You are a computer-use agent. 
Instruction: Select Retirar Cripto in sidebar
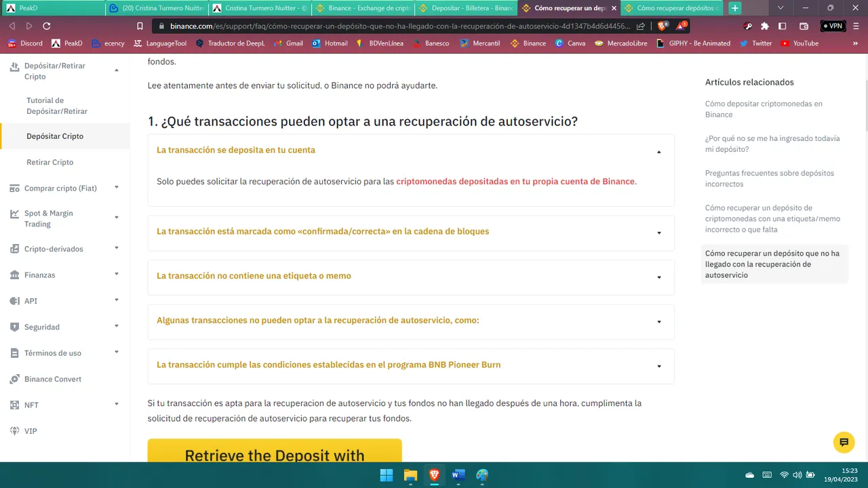click(50, 163)
